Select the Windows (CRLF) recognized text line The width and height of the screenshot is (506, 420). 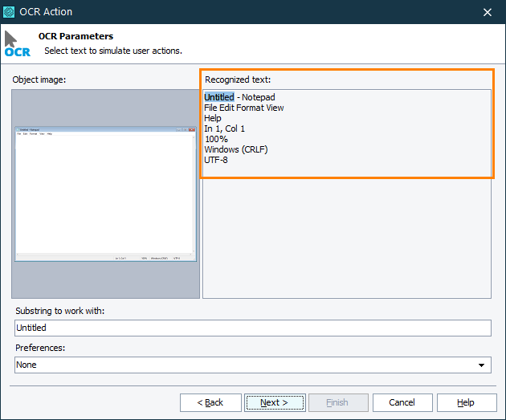pos(236,149)
